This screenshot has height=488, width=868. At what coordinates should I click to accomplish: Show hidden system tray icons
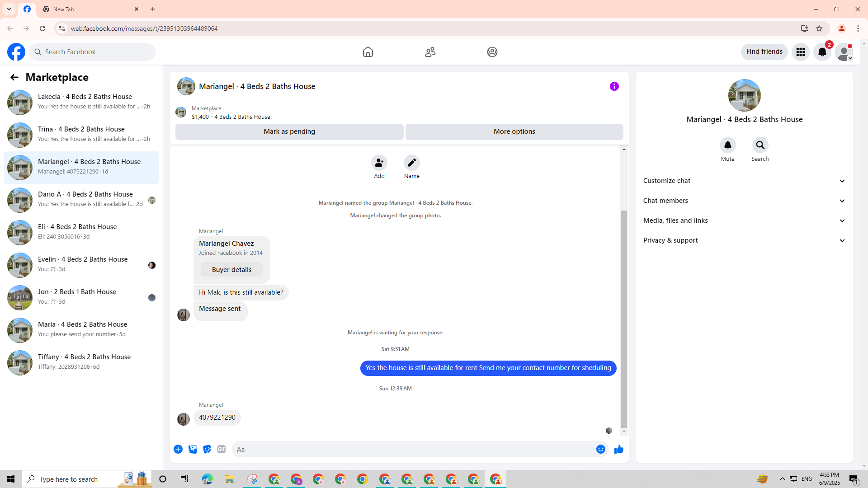tap(783, 479)
